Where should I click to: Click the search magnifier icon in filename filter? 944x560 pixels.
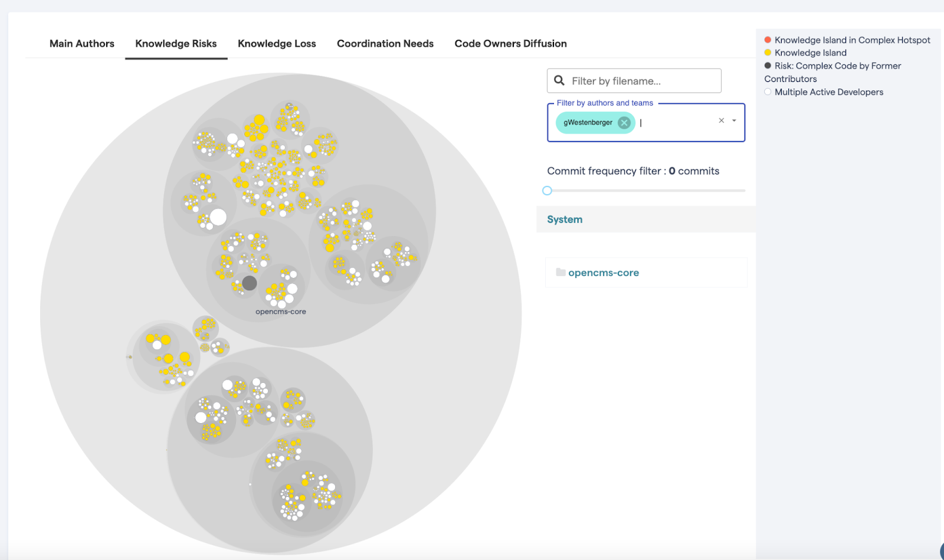pyautogui.click(x=560, y=80)
